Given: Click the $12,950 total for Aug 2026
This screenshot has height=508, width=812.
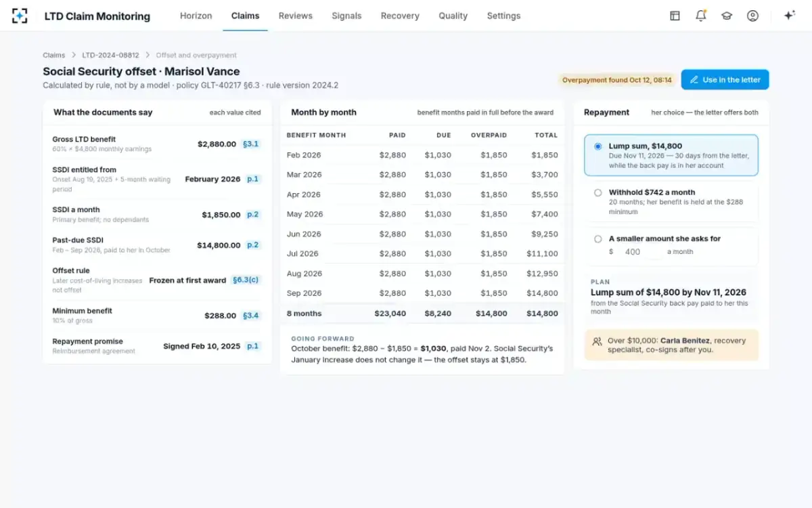Looking at the screenshot, I should (543, 274).
